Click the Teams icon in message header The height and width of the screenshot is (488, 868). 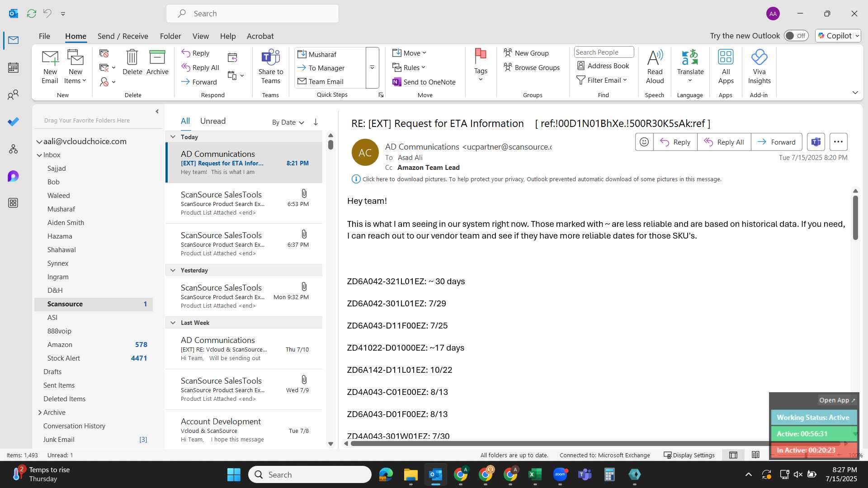816,142
